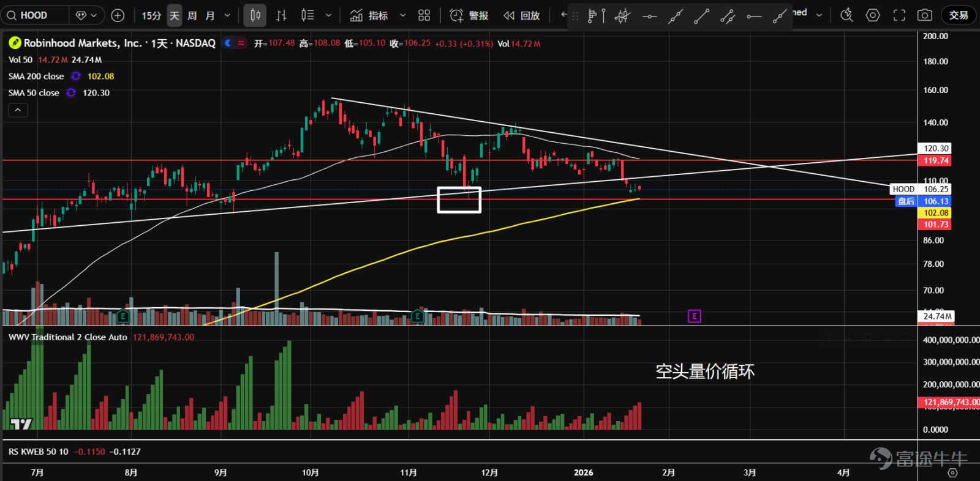Select the price range flag drawing tool
The image size is (980, 481).
tap(593, 17)
